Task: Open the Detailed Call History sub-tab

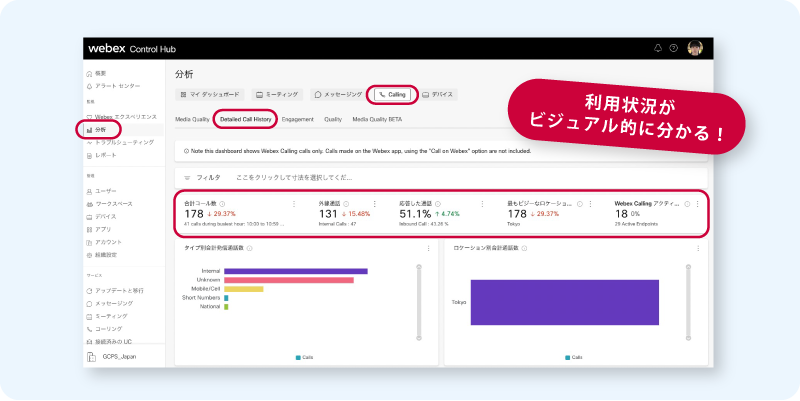Action: coord(245,119)
